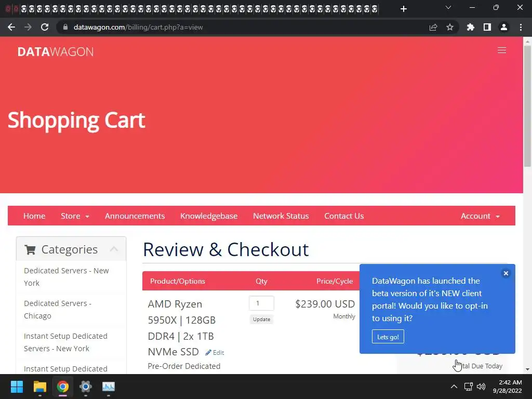Viewport: 532px width, 399px height.
Task: View site information via the padlock icon
Action: click(65, 27)
